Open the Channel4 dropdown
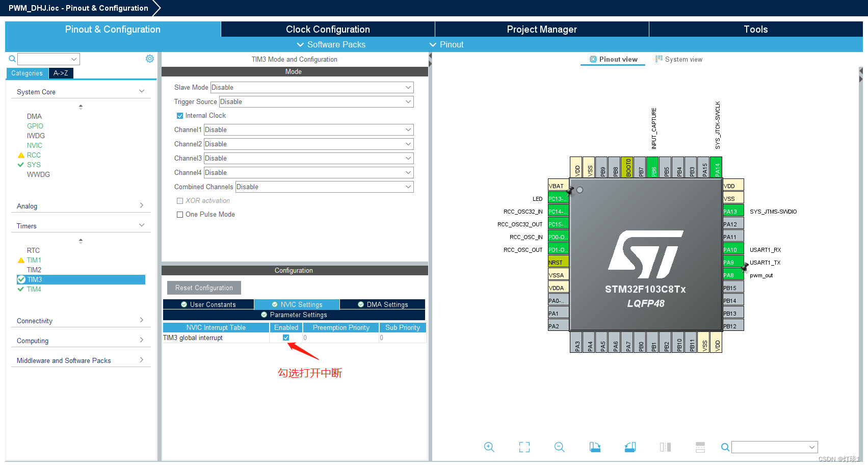 click(x=309, y=173)
